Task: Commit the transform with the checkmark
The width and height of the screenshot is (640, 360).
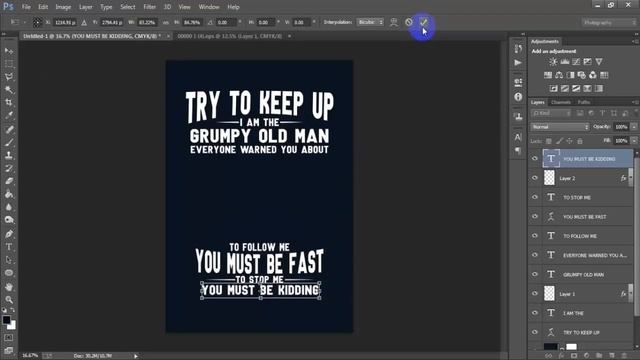Action: point(423,22)
